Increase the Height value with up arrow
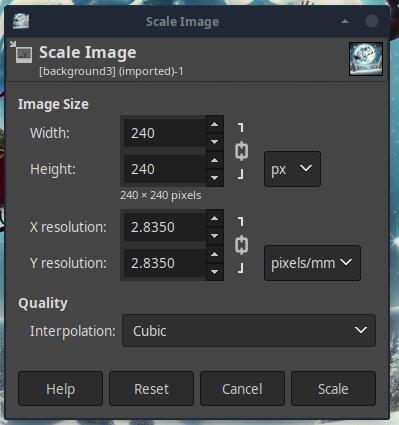This screenshot has width=399, height=425. coord(215,160)
